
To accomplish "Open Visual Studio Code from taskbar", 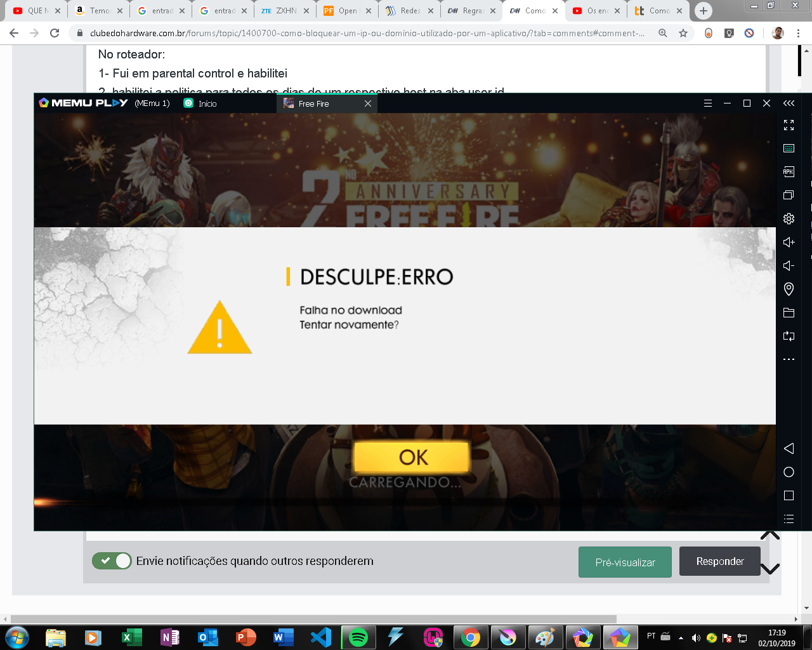I will tap(320, 637).
